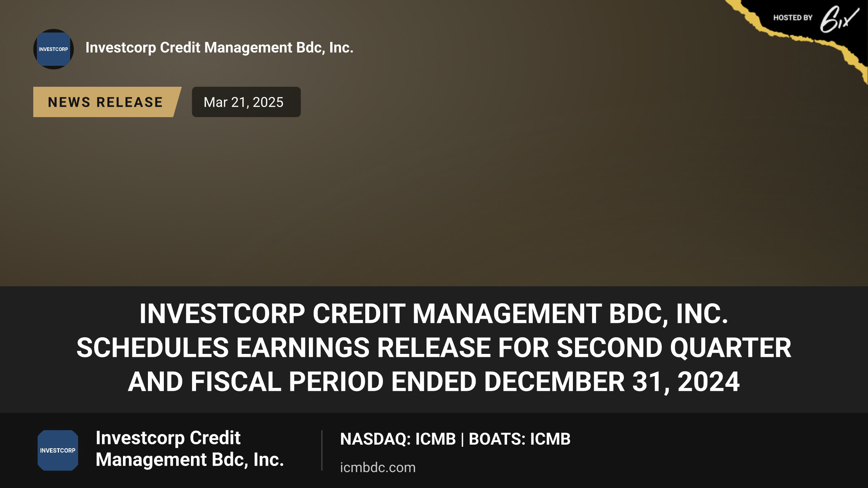Open the 6ix host logo
The image size is (868, 488).
(x=839, y=19)
